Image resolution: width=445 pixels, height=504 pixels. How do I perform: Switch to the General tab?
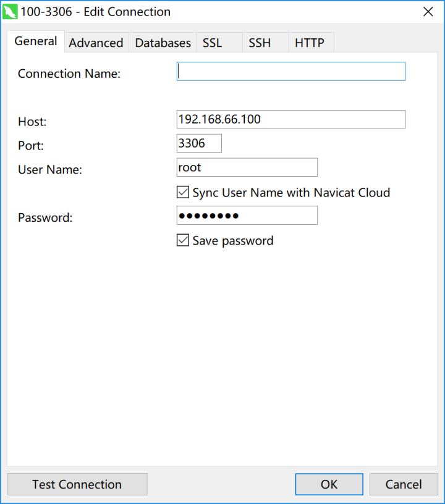click(36, 41)
